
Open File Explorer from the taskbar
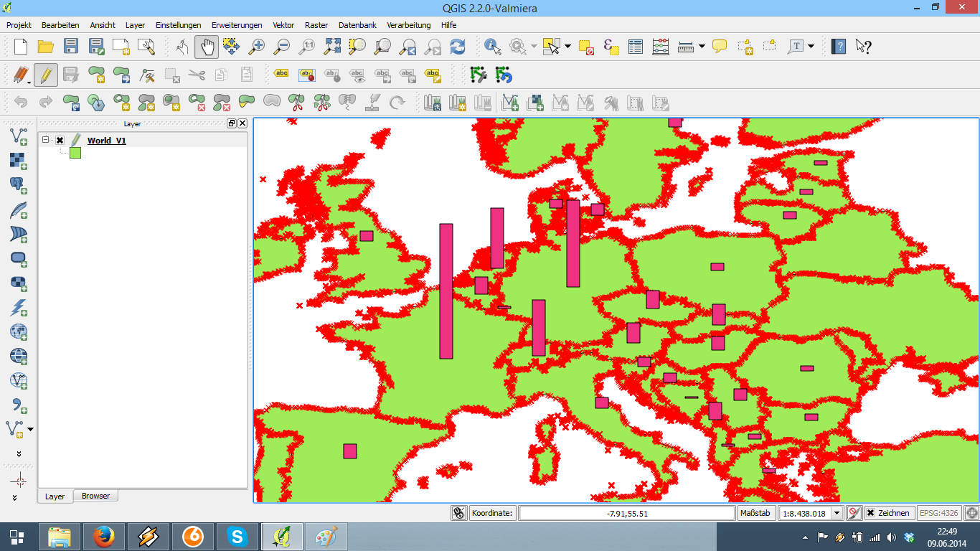pos(60,537)
